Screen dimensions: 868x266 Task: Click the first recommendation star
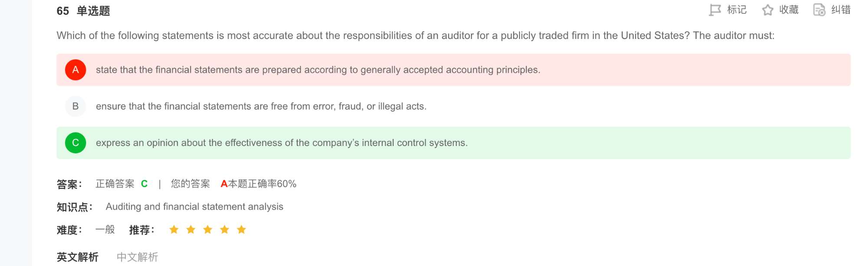click(174, 230)
